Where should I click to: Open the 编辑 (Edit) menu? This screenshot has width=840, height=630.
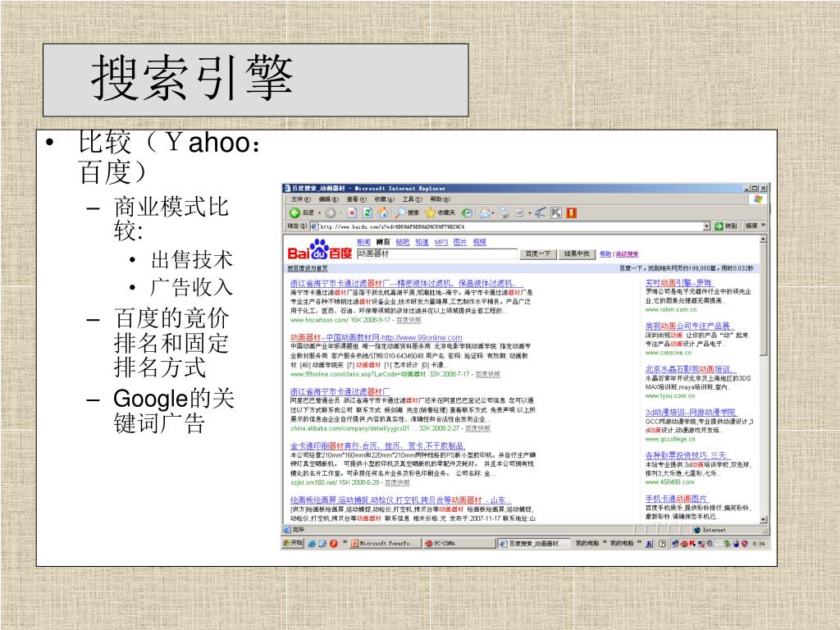(328, 199)
